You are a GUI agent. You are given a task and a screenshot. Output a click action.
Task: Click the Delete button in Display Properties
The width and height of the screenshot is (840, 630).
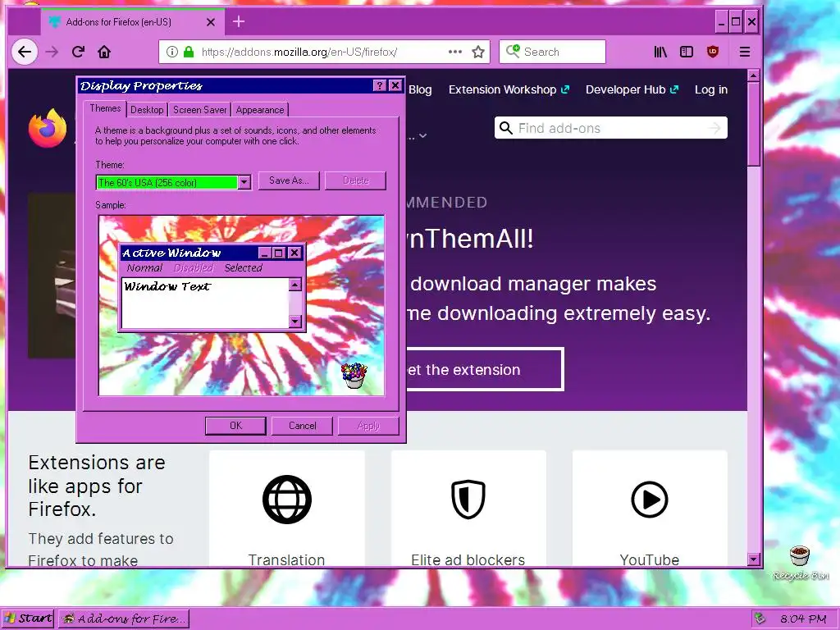[356, 180]
